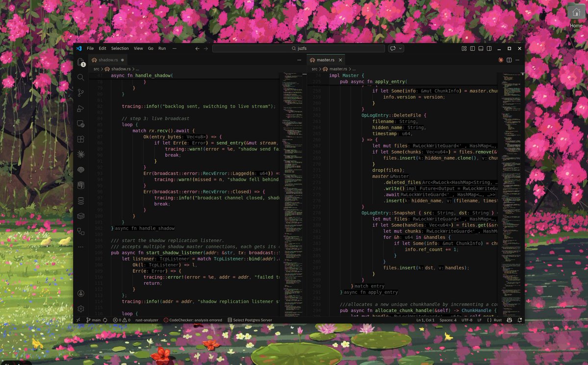Click sticky scroll line 'impl Master {'
The width and height of the screenshot is (588, 365).
point(347,76)
